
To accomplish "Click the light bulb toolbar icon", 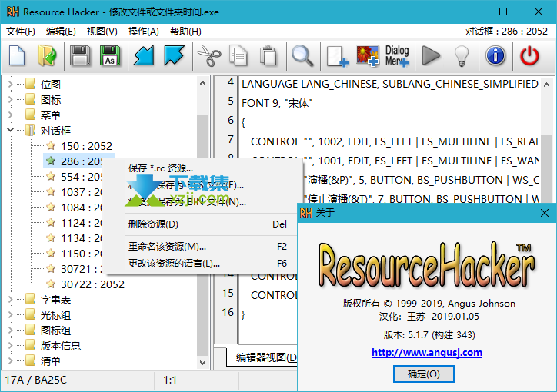I will click(462, 55).
